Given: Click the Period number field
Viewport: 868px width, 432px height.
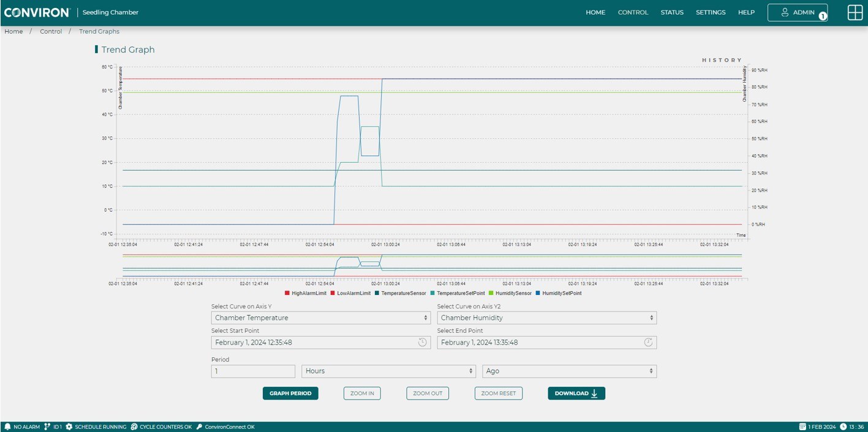Looking at the screenshot, I should click(x=253, y=371).
